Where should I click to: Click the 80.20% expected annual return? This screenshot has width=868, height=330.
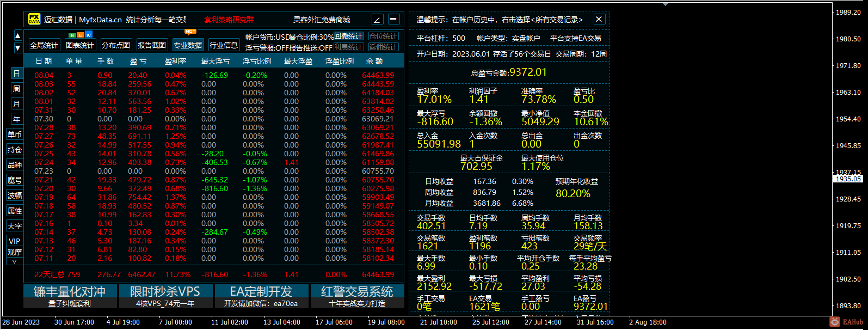click(573, 193)
